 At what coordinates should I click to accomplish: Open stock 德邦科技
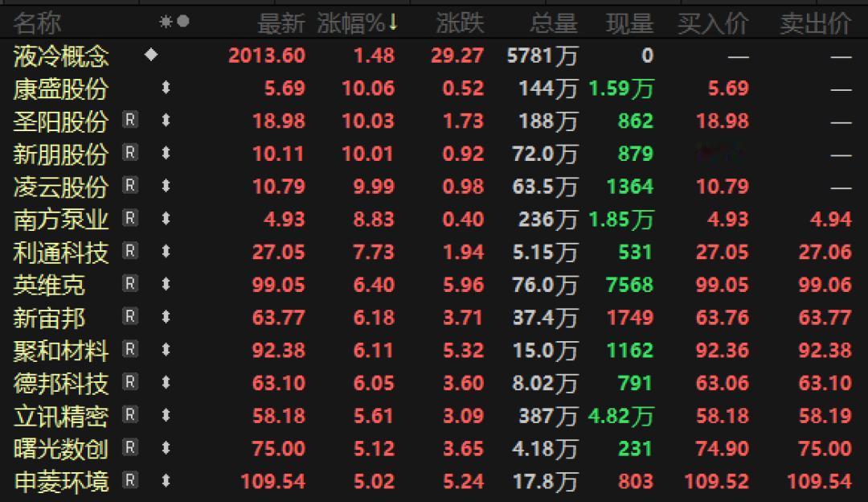coord(61,384)
